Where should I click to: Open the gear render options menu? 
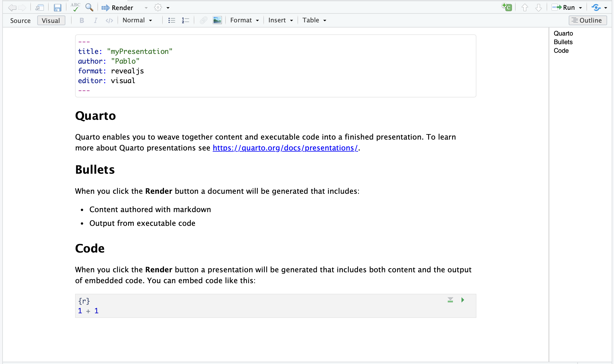tap(158, 7)
